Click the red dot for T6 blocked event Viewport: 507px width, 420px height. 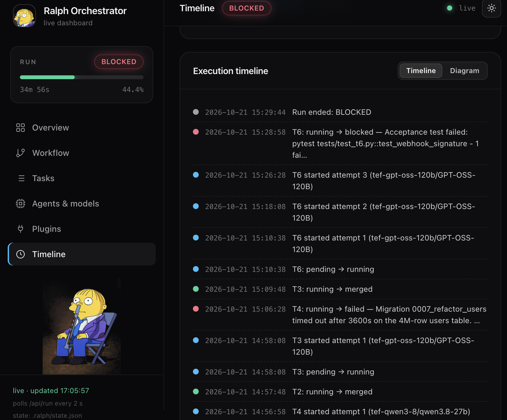(x=196, y=132)
